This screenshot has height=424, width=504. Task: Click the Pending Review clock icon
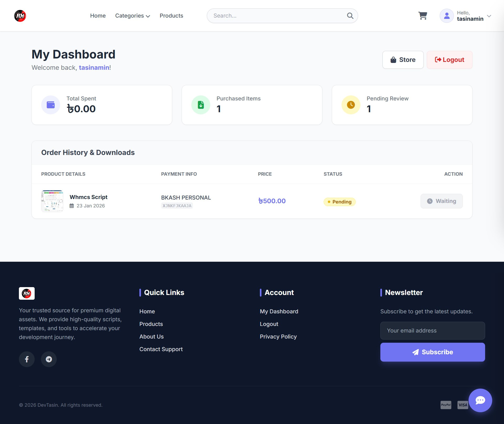351,105
